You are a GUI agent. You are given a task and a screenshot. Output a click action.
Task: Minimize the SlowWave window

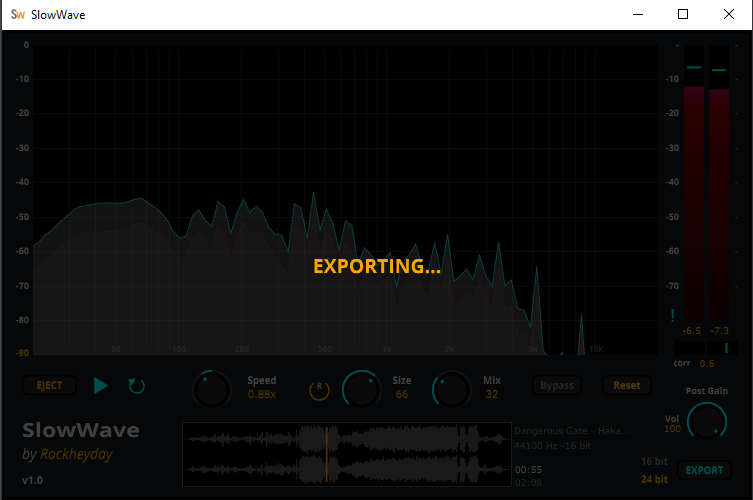coord(638,14)
